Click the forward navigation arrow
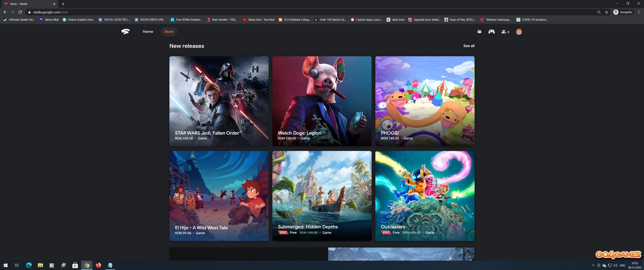 pos(13,12)
